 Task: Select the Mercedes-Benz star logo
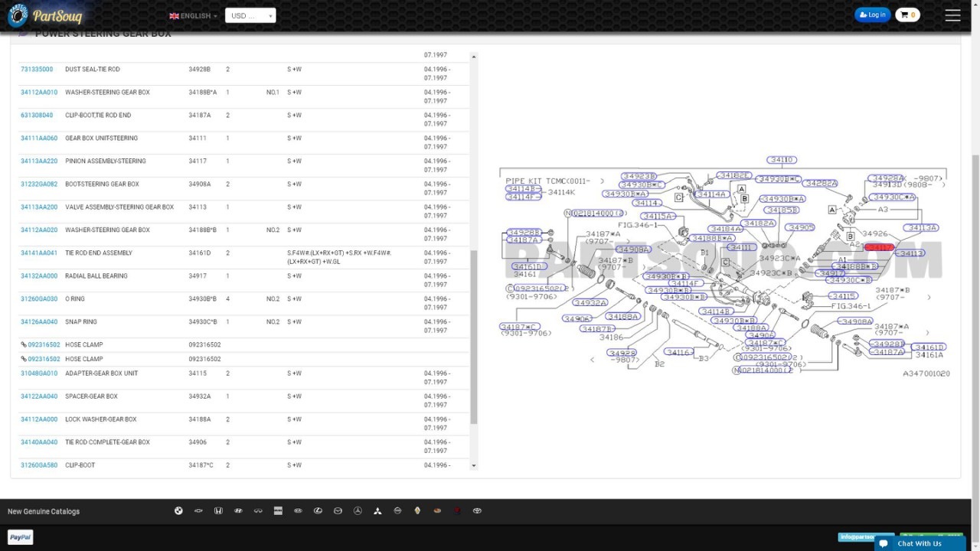pos(358,510)
